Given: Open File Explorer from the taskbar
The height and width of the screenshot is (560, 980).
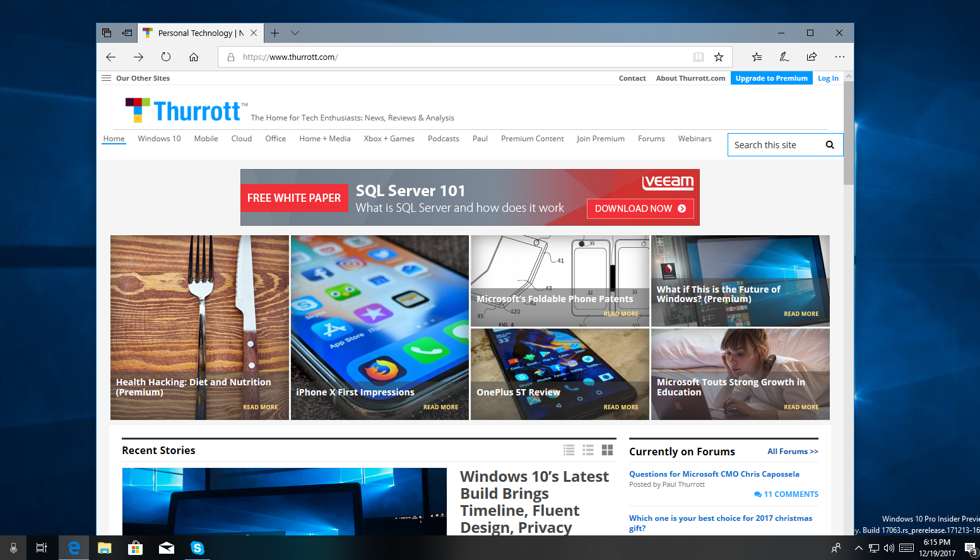Looking at the screenshot, I should 105,548.
